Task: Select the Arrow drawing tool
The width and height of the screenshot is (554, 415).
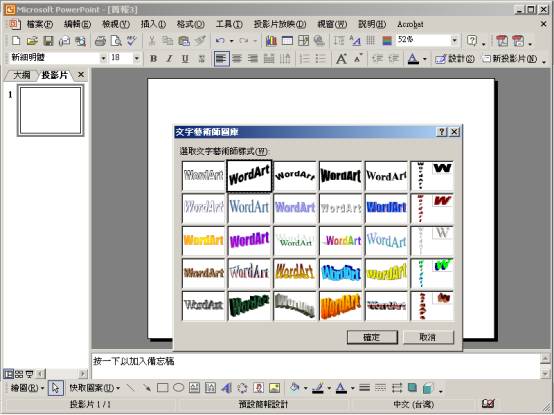Action: (x=146, y=388)
